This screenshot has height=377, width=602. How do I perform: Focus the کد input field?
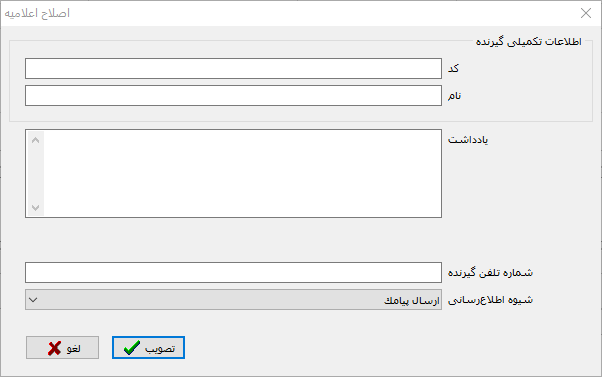[x=233, y=69]
